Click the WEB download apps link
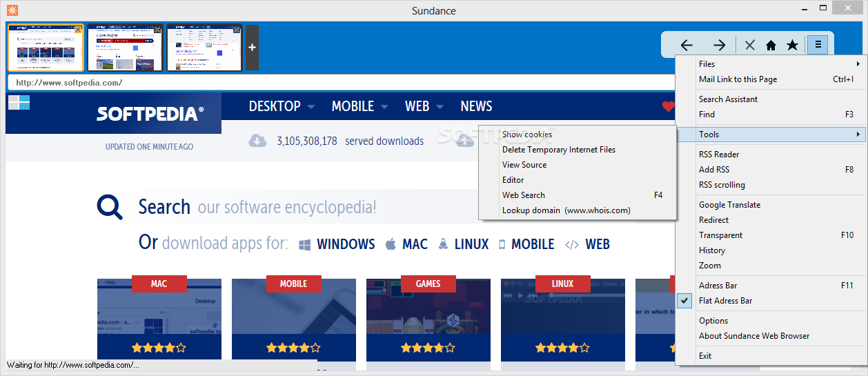868x376 pixels. coord(588,244)
